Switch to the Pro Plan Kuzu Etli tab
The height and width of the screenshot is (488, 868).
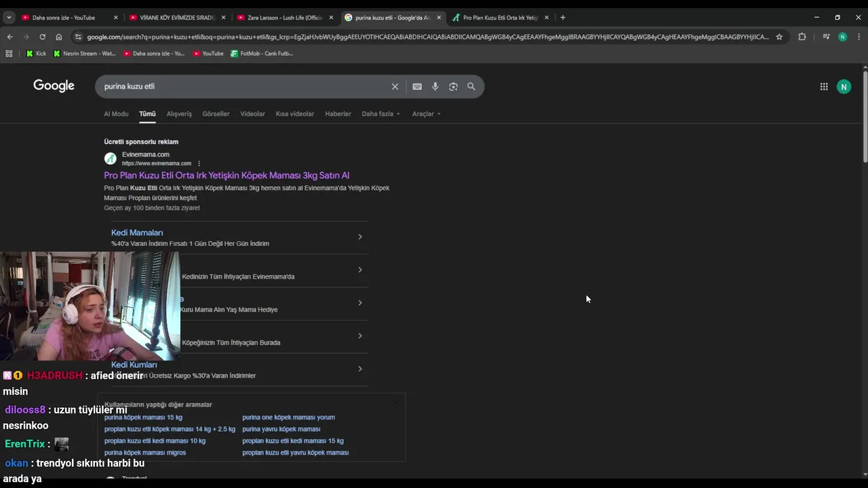pos(500,18)
